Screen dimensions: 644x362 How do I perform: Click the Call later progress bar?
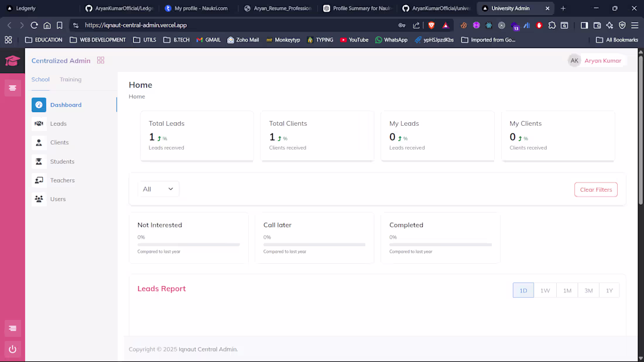[314, 244]
